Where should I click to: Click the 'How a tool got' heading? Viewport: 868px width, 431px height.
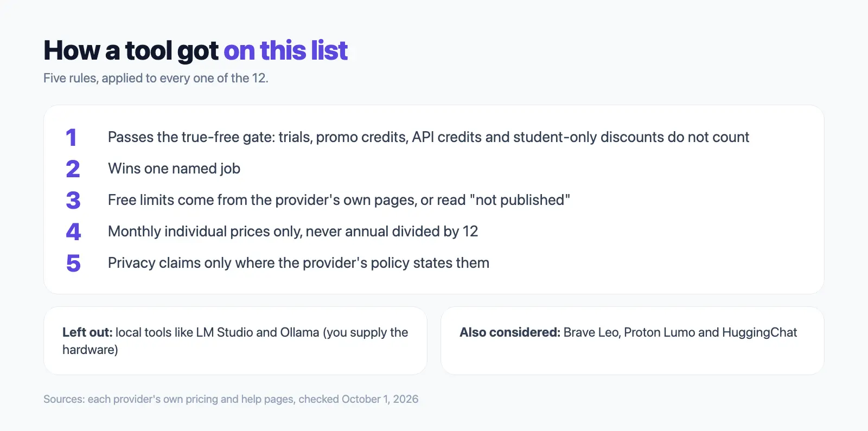tap(131, 50)
